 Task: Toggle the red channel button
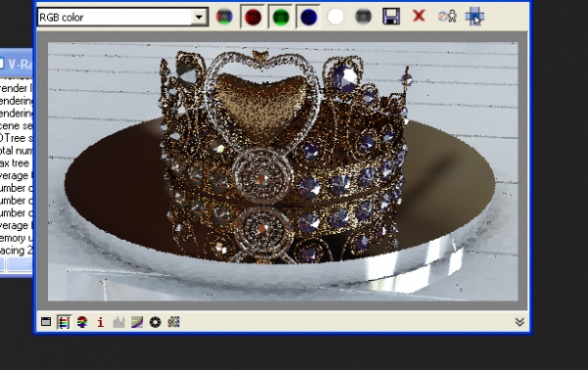[x=253, y=17]
